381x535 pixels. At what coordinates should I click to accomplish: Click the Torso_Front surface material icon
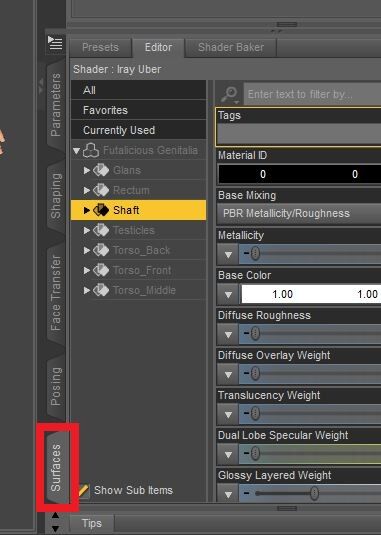(x=101, y=270)
